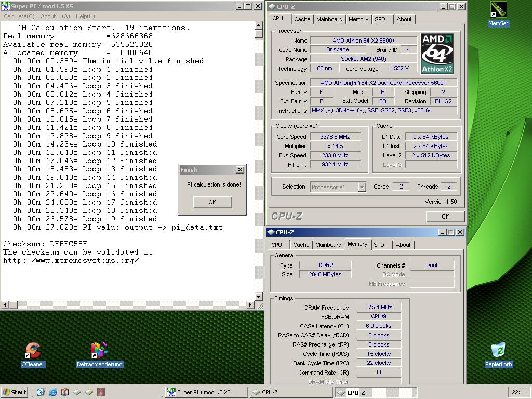Open the MemSet desktop shortcut
This screenshot has width=532, height=399.
click(498, 14)
